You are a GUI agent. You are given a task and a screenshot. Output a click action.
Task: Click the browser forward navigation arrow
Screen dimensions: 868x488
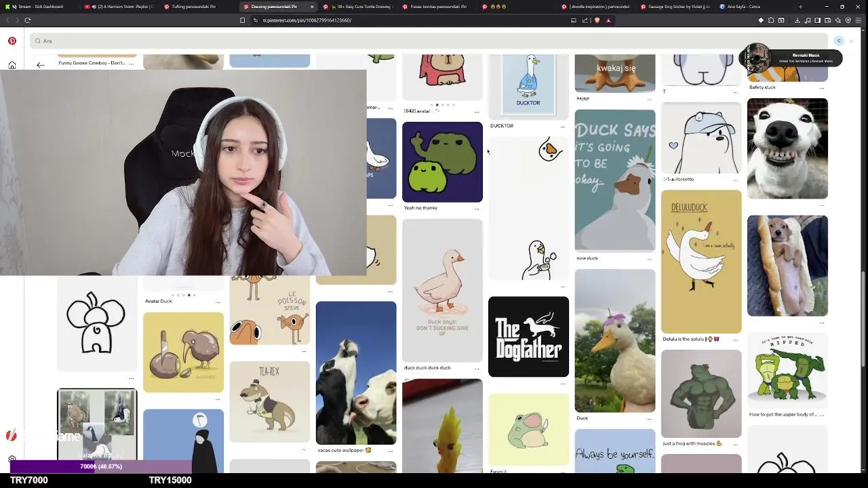[18, 20]
